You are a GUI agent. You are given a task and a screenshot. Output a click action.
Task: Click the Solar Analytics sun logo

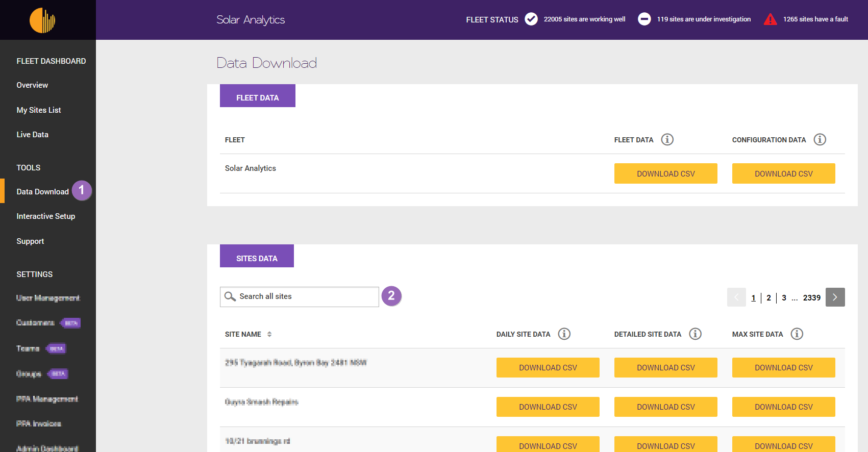pyautogui.click(x=42, y=20)
